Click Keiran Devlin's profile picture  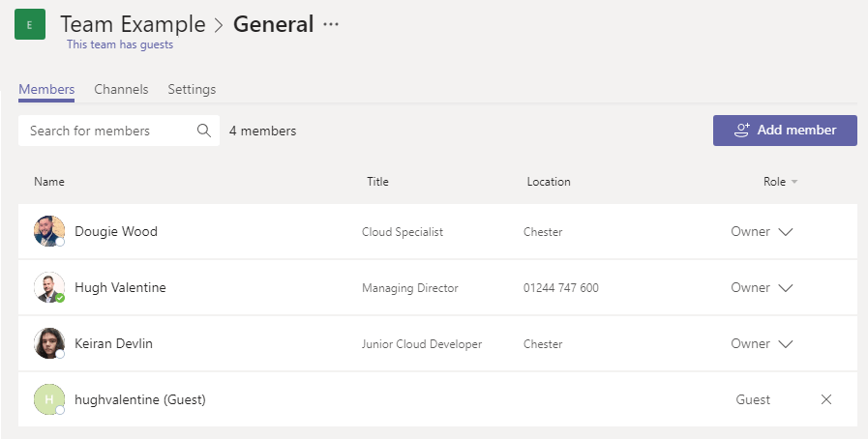point(49,344)
